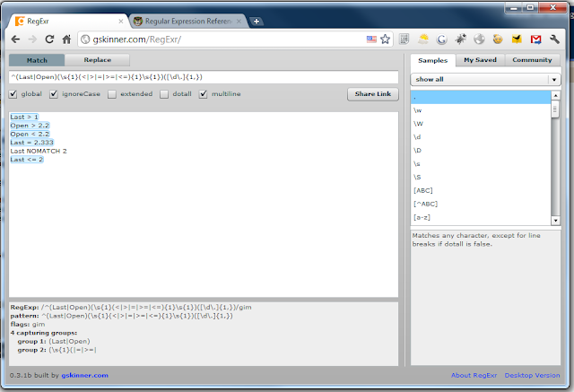Click the 'flags: gim' result line
The height and width of the screenshot is (392, 574).
(x=28, y=325)
